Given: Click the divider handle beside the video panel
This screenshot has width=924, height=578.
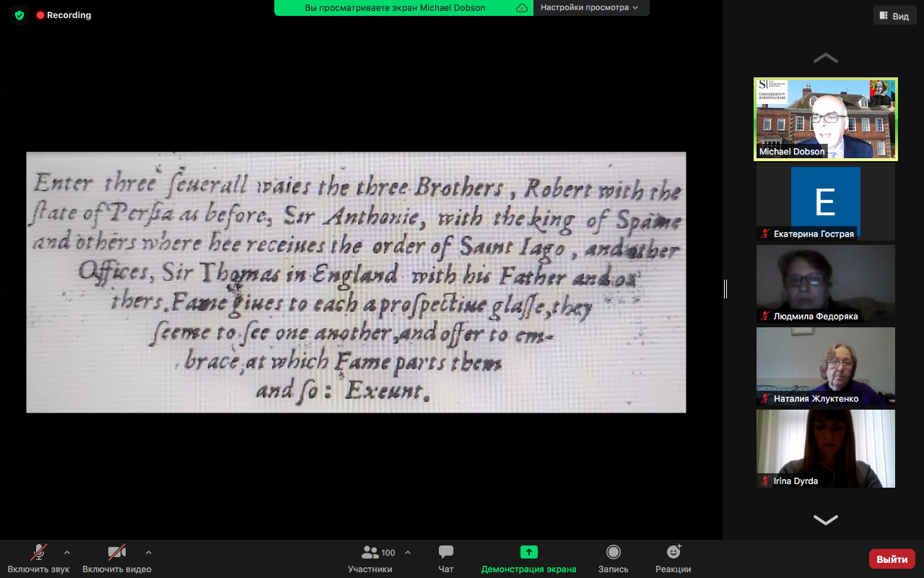Looking at the screenshot, I should [x=725, y=289].
